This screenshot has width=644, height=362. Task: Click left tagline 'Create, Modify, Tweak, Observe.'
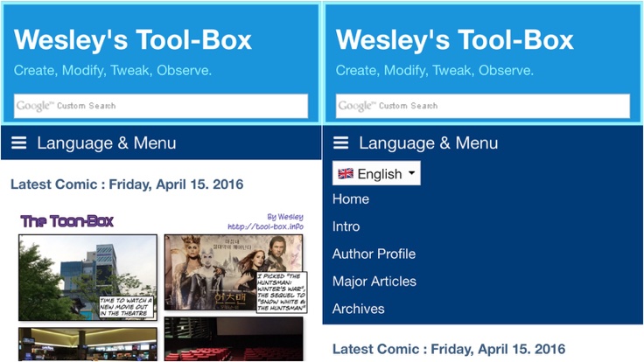(113, 71)
